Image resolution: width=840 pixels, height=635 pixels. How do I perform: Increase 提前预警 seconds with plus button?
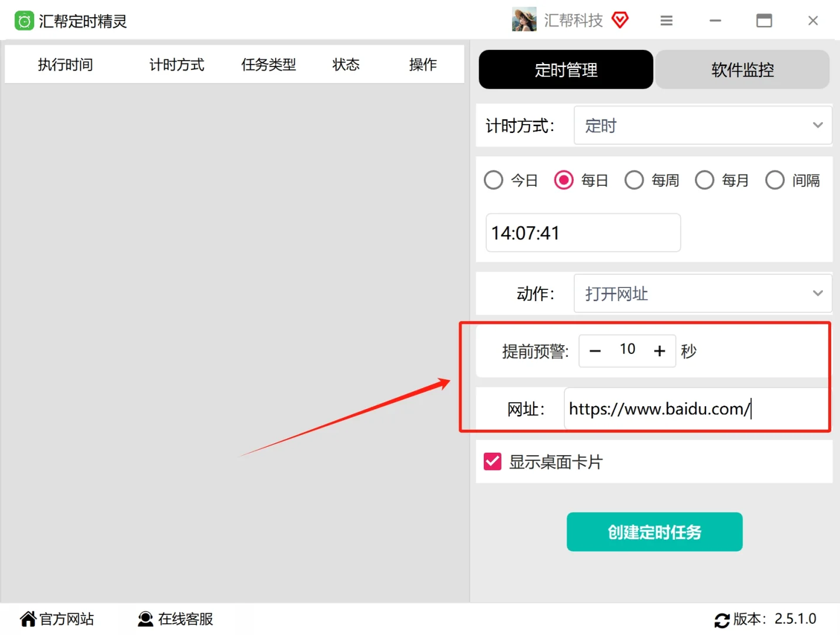tap(660, 350)
